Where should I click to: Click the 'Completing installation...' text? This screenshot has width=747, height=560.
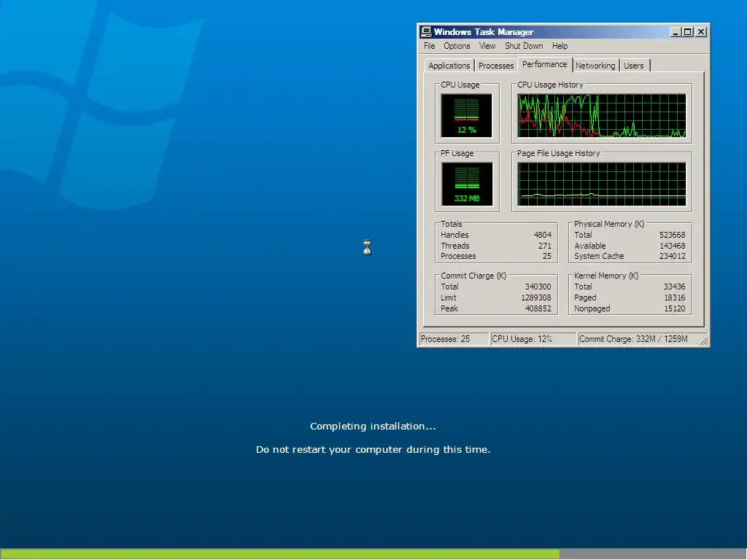click(x=373, y=426)
